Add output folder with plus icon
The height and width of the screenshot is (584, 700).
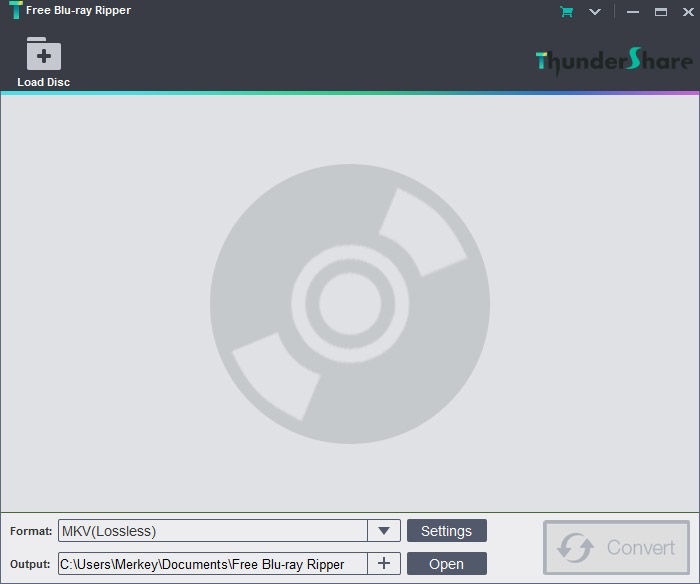[x=384, y=563]
